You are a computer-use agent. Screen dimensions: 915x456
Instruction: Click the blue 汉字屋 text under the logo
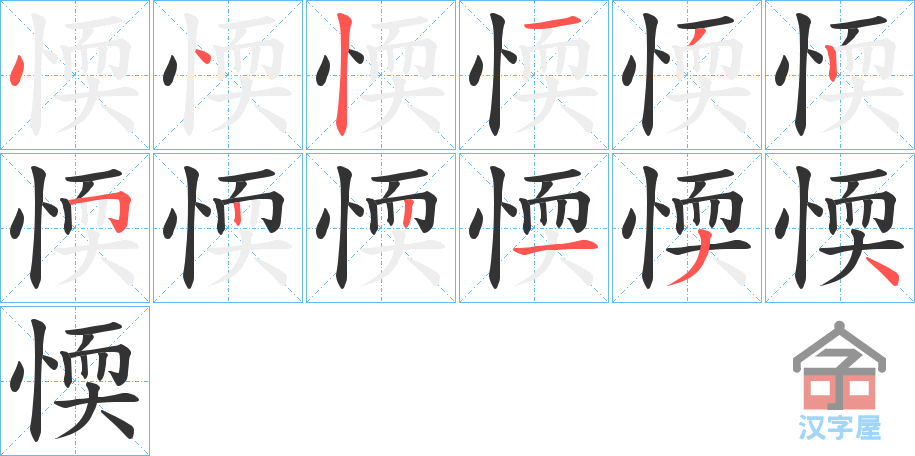click(839, 427)
